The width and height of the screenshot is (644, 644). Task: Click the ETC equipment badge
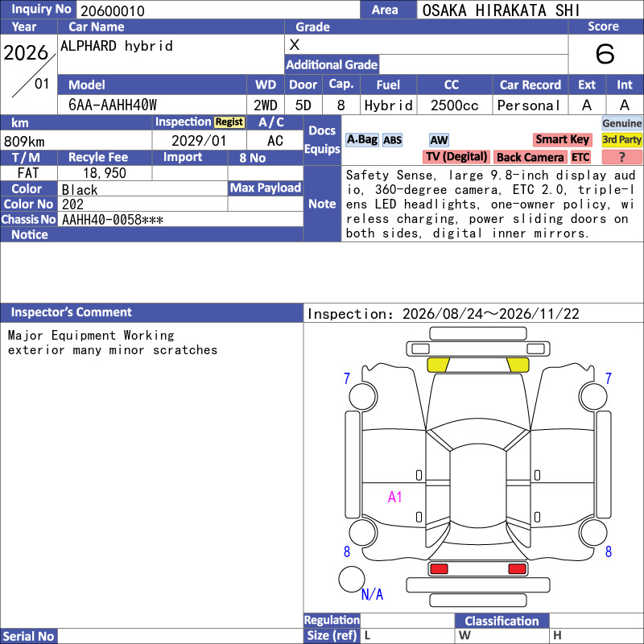580,157
